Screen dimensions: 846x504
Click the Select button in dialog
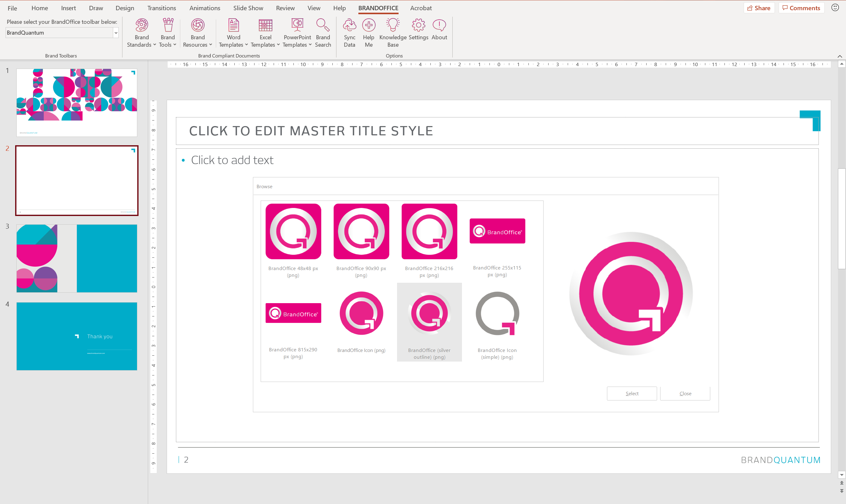tap(632, 393)
